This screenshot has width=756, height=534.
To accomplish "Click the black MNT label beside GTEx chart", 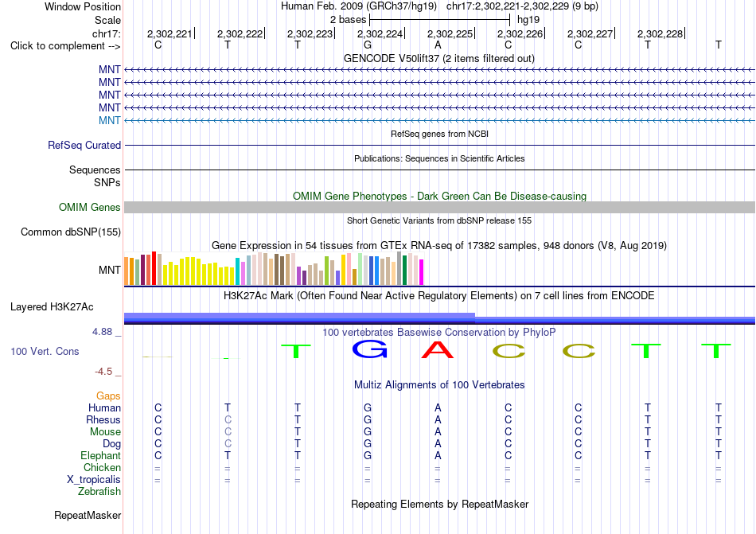I will point(110,270).
